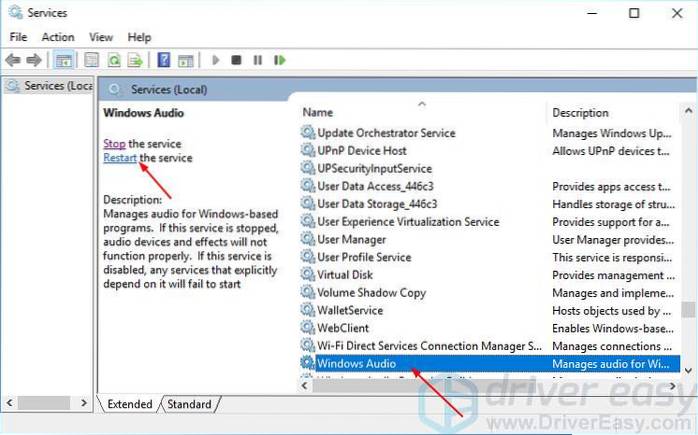
Task: Click the Restart the service link
Action: pyautogui.click(x=120, y=158)
